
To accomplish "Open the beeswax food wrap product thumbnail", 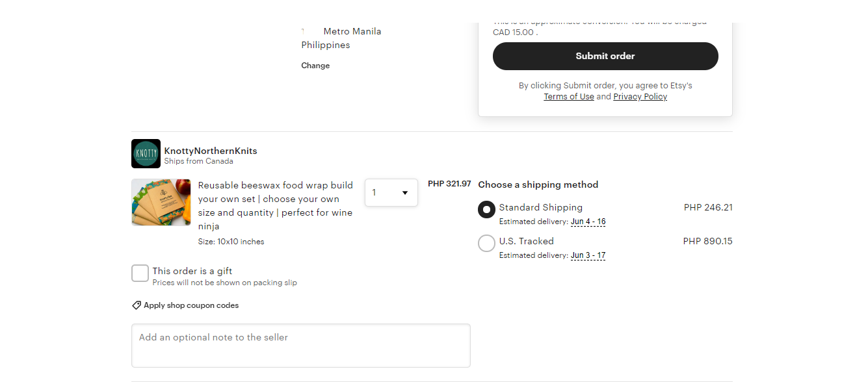I will (161, 203).
